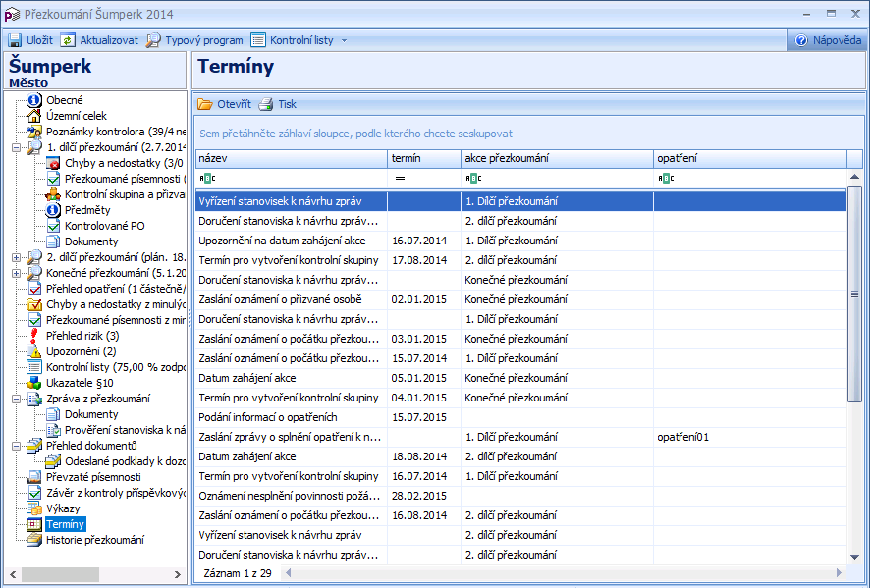870x588 pixels.
Task: Click the Uložit save disk icon
Action: (15, 40)
